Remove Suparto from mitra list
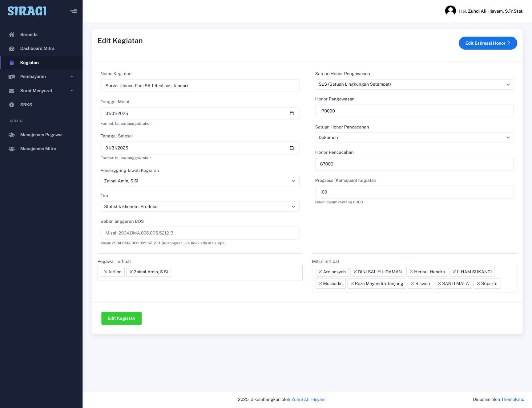 pos(478,284)
